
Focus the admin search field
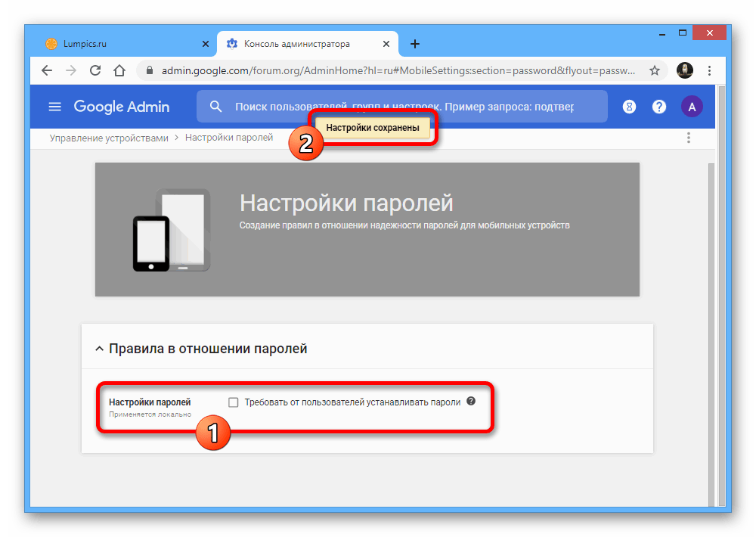pos(404,107)
